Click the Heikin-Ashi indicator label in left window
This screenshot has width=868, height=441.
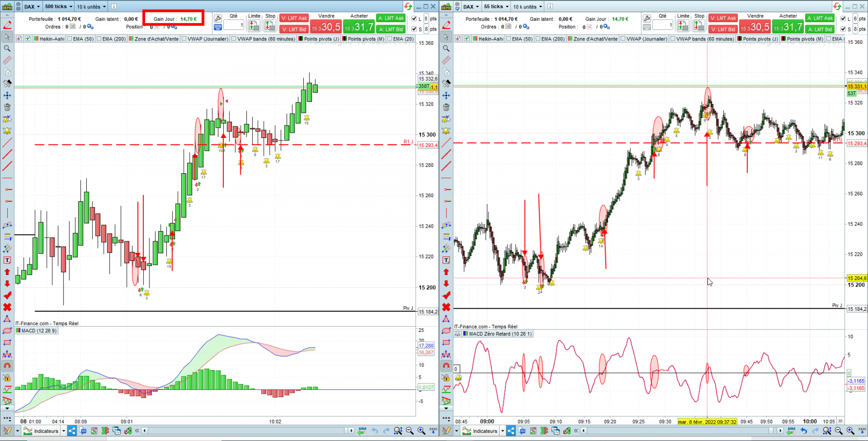(49, 39)
